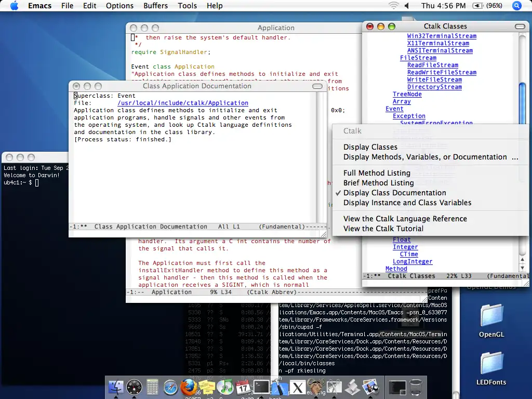
Task: Open the volume control in menu bar
Action: pos(407,6)
